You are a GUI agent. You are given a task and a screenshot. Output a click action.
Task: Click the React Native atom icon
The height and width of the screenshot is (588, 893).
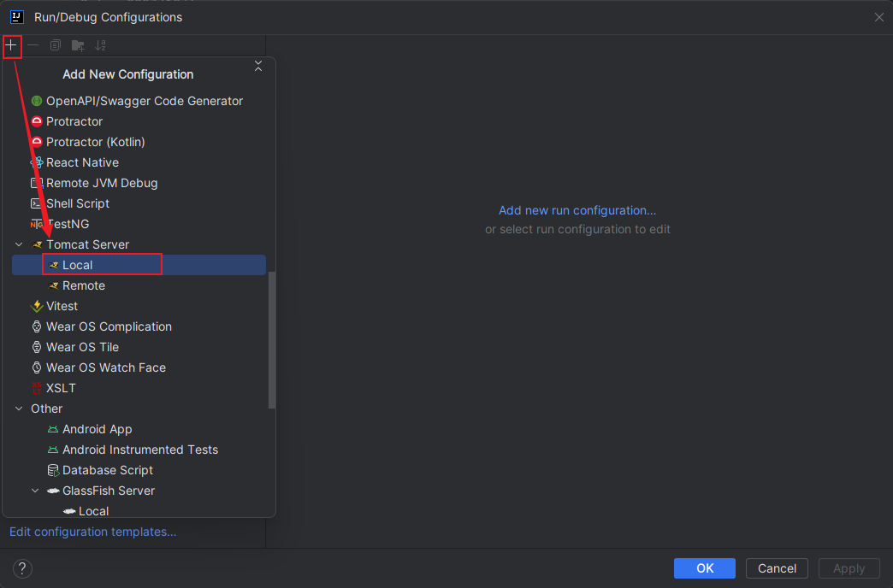(x=37, y=162)
